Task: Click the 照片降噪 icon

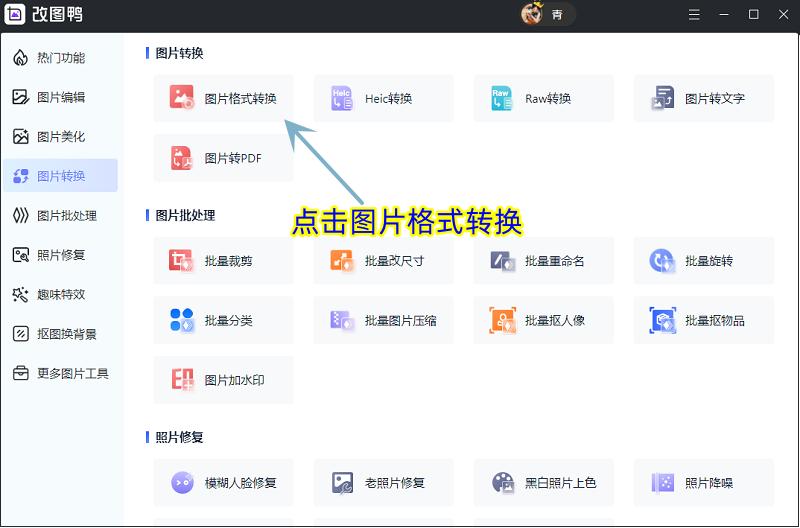Action: tap(663, 482)
